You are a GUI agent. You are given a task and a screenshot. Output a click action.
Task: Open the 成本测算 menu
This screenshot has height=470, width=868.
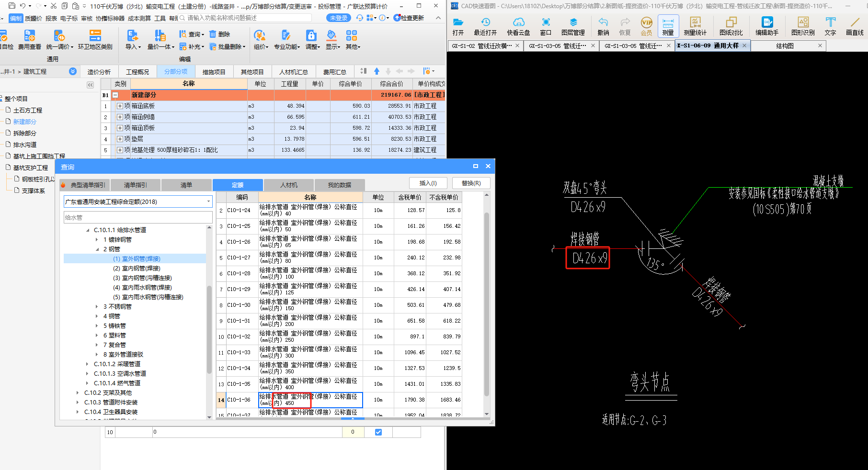[139, 18]
